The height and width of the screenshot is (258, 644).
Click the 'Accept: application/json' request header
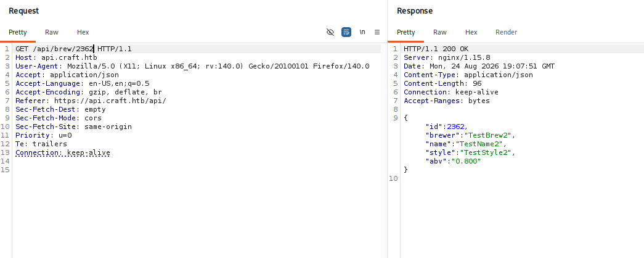[67, 75]
